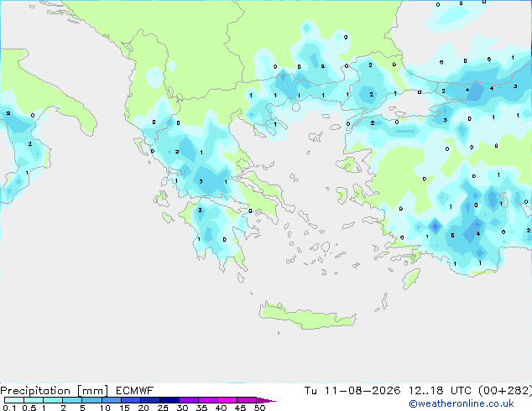The image size is (532, 411).
Task: Click the 'ECMWF' model label
Action: (x=135, y=391)
